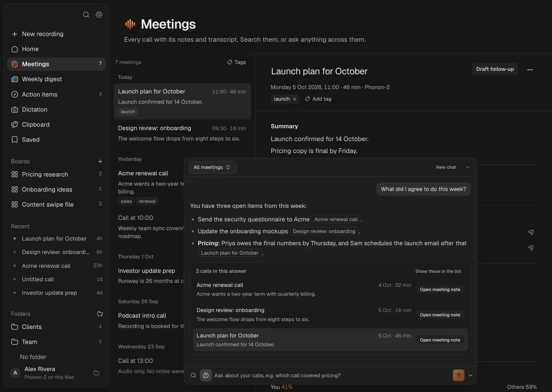
Task: Open recent item Investor update prep
Action: (x=56, y=293)
